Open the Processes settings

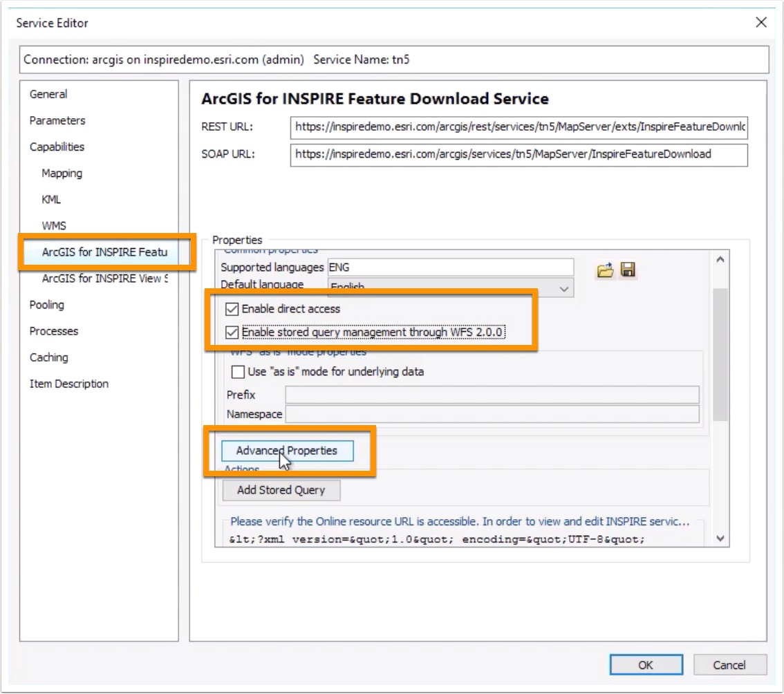(53, 332)
